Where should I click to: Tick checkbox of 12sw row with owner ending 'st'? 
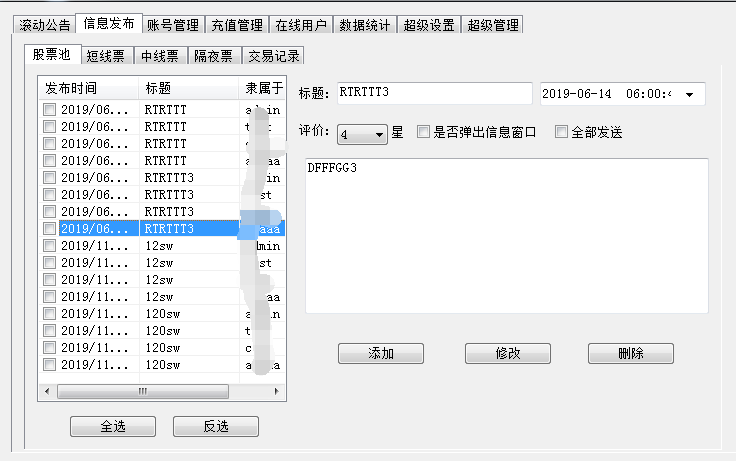pos(49,262)
